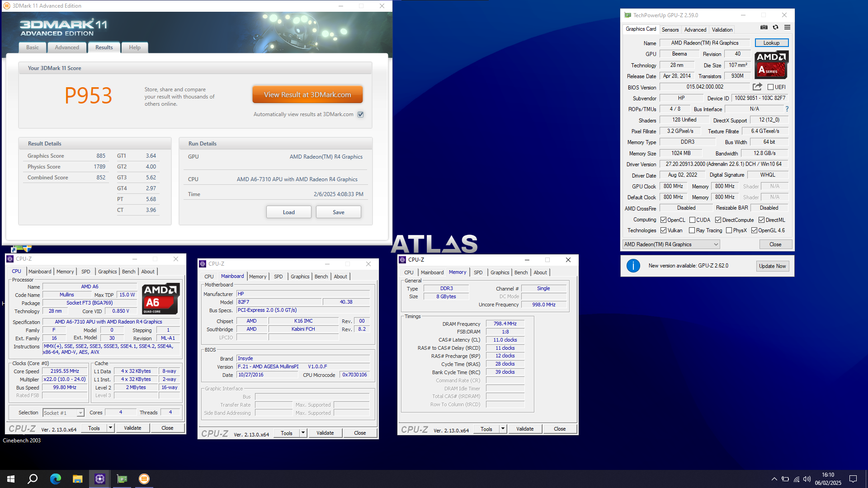Launch Microsoft Edge from the taskbar
This screenshot has height=488, width=868.
coord(55,479)
